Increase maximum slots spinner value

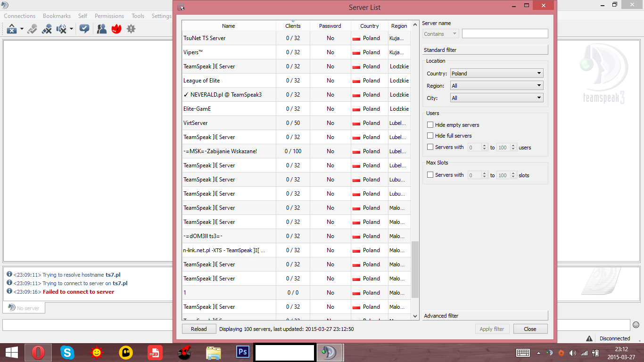point(514,173)
